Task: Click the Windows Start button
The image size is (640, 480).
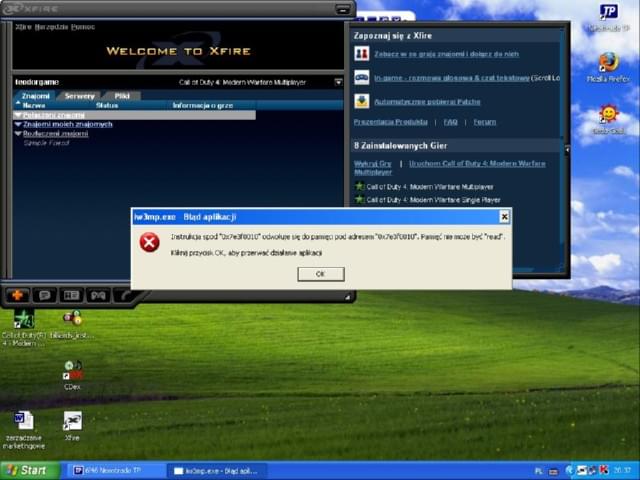Action: (28, 470)
